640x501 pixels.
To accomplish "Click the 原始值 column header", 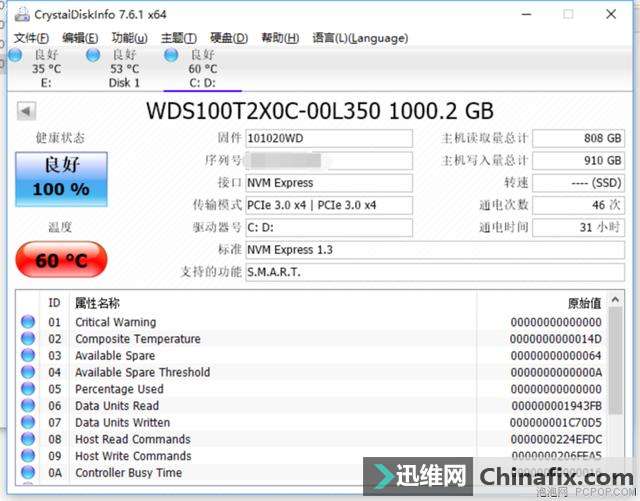I will coord(584,303).
